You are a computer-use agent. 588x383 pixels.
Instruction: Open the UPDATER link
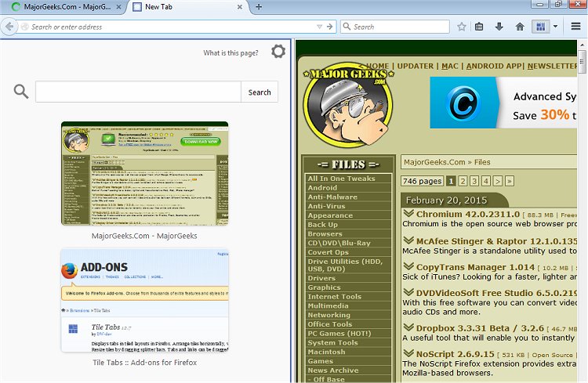[415, 66]
